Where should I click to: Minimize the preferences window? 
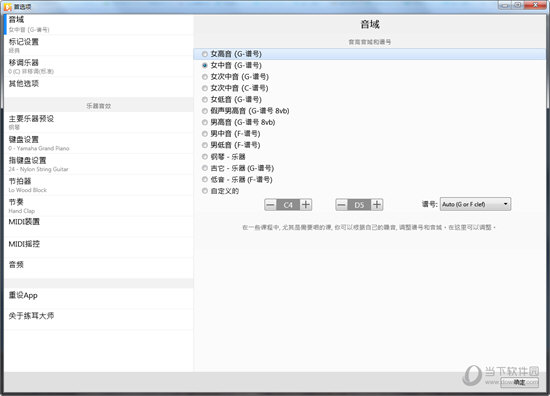504,5
